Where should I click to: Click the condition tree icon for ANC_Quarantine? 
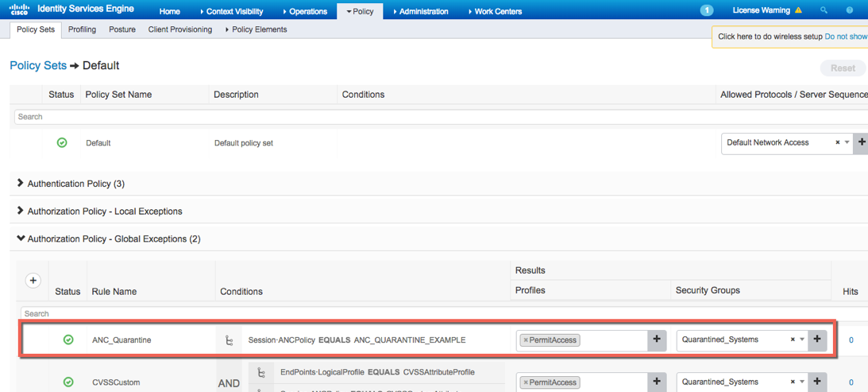229,340
